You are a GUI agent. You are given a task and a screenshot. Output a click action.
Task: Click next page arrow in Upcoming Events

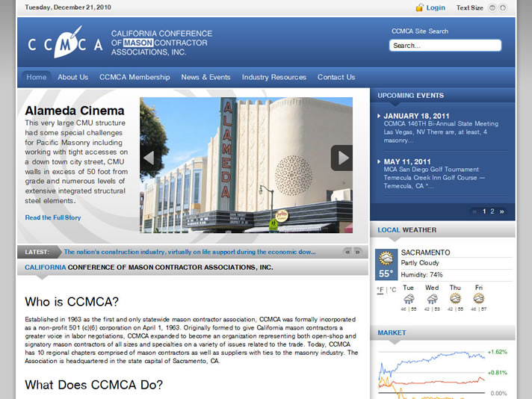tap(502, 211)
